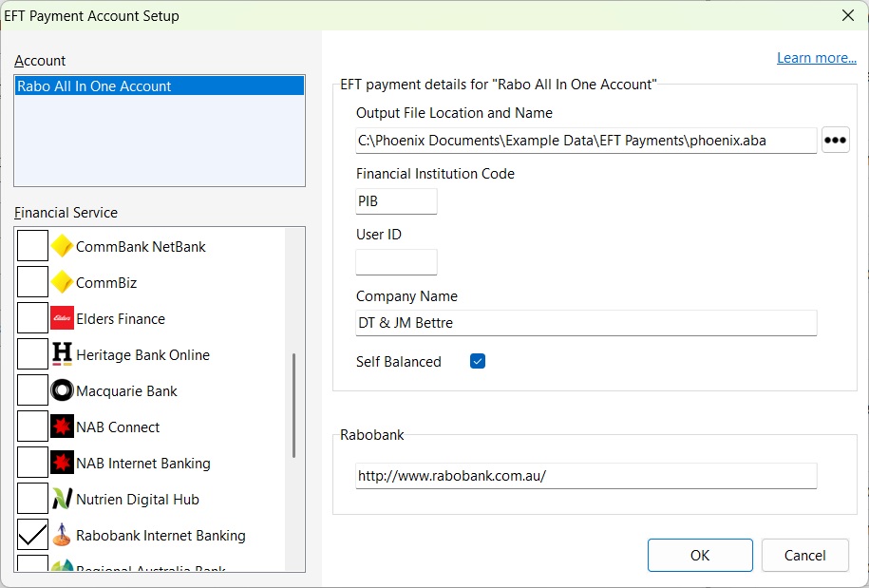Click the Nutrien Digital Hub leaf icon

(62, 500)
